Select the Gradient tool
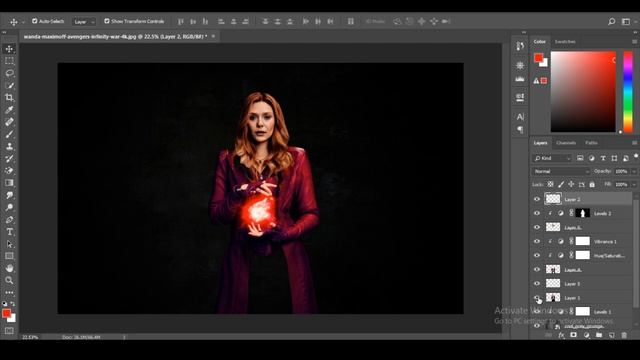This screenshot has width=640, height=360. click(9, 183)
